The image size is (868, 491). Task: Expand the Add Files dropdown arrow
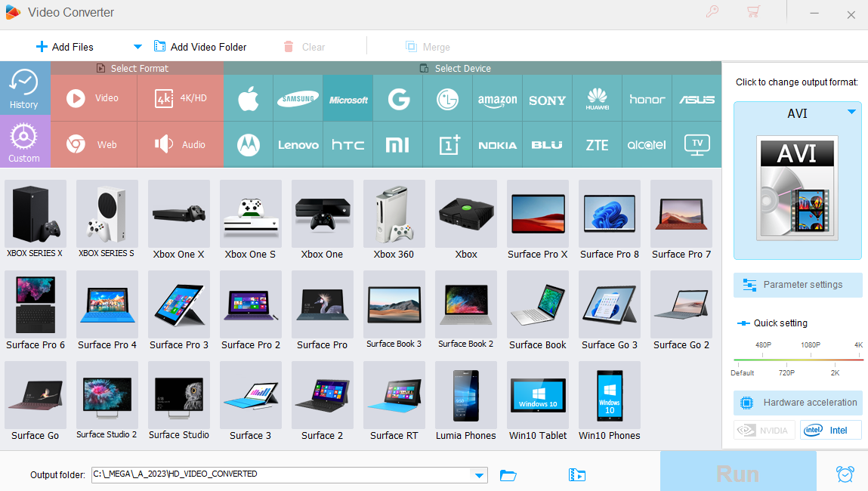point(137,47)
